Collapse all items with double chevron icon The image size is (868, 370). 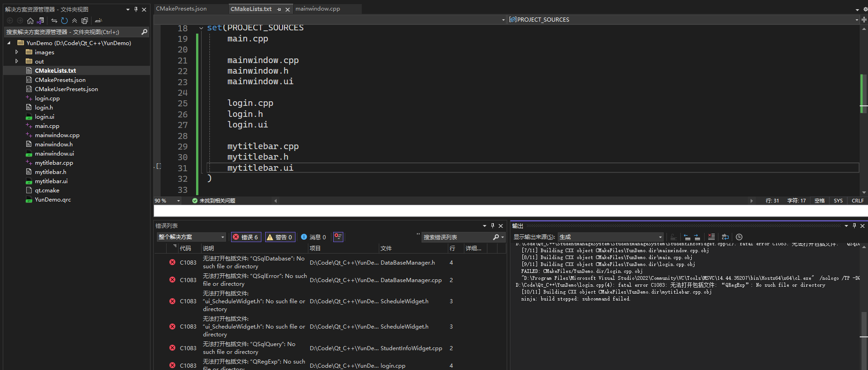tap(75, 21)
